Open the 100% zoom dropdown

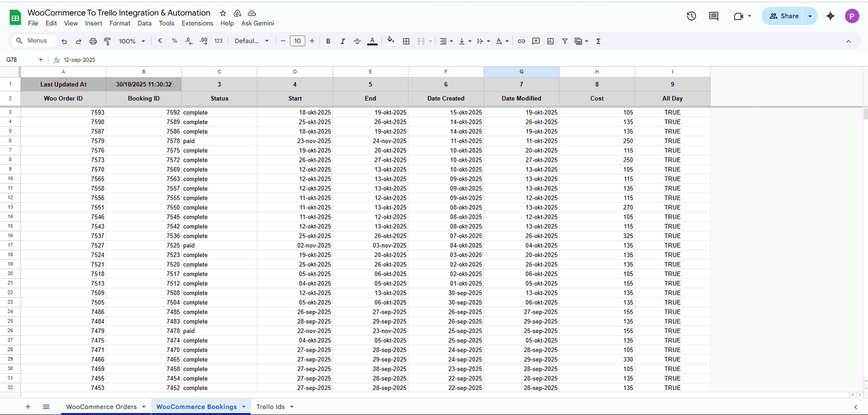[132, 41]
